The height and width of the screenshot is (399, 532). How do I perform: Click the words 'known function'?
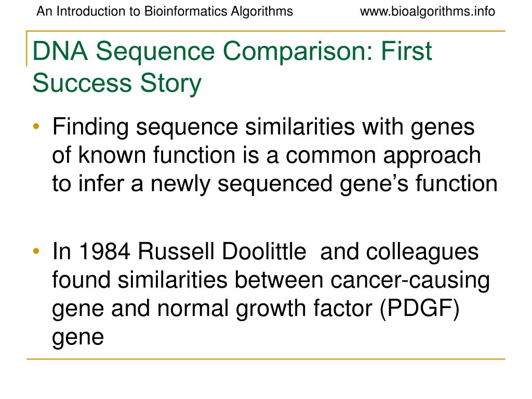point(156,155)
